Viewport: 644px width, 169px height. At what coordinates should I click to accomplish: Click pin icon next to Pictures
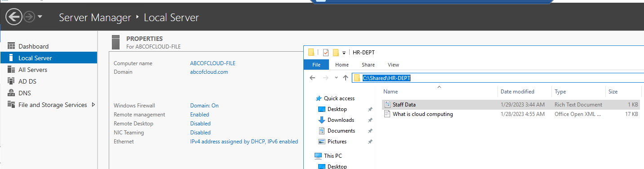[x=370, y=142]
